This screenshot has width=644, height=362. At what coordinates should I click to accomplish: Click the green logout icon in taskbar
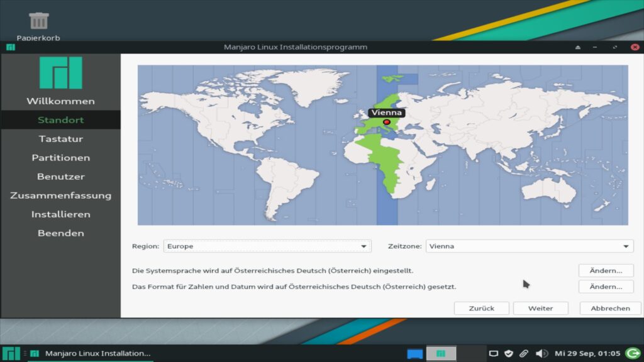coord(633,353)
